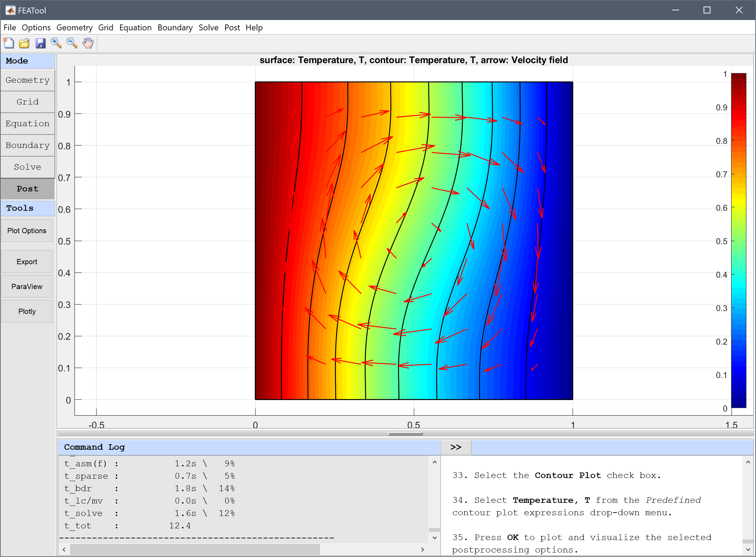Click the Post mode button
The height and width of the screenshot is (557, 756).
tap(28, 188)
